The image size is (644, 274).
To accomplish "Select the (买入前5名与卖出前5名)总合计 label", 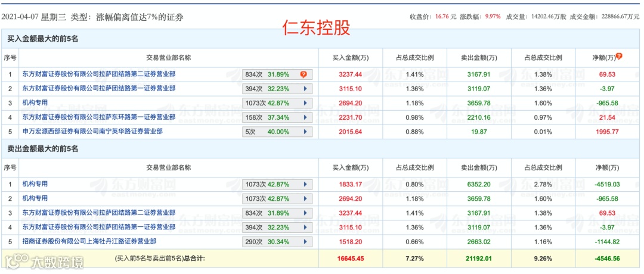I will [160, 259].
